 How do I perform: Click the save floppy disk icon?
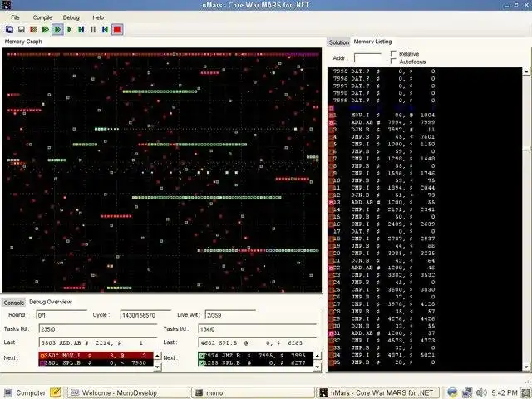point(22,30)
